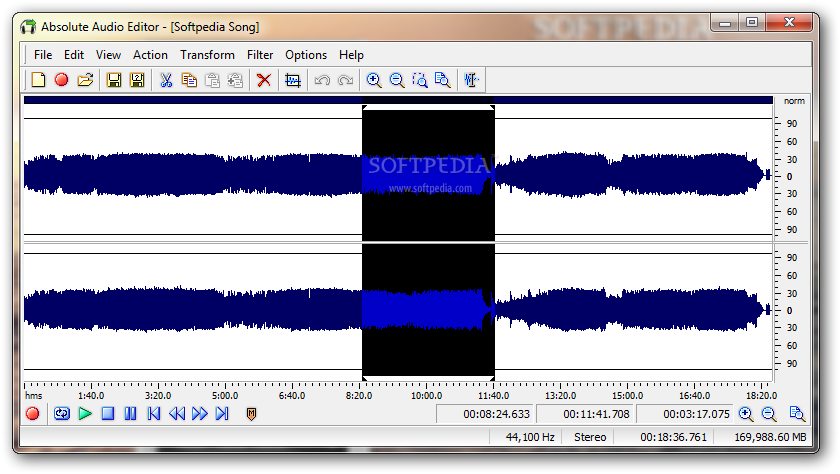Create a new file from the toolbar
The image size is (840, 474).
coord(38,80)
